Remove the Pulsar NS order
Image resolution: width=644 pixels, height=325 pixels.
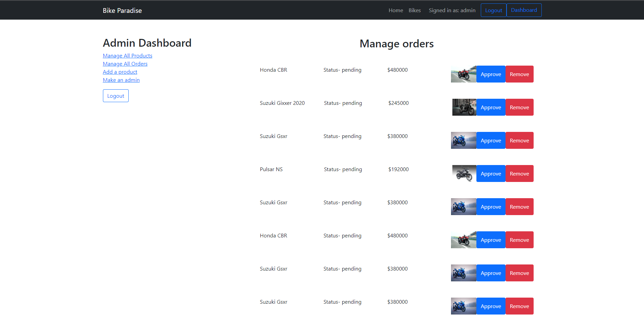(x=519, y=173)
